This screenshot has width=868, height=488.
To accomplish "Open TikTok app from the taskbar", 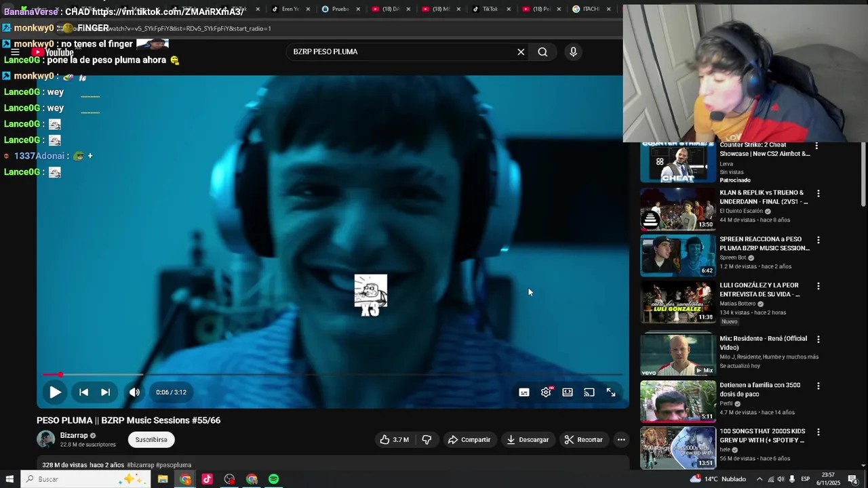I will 207,479.
